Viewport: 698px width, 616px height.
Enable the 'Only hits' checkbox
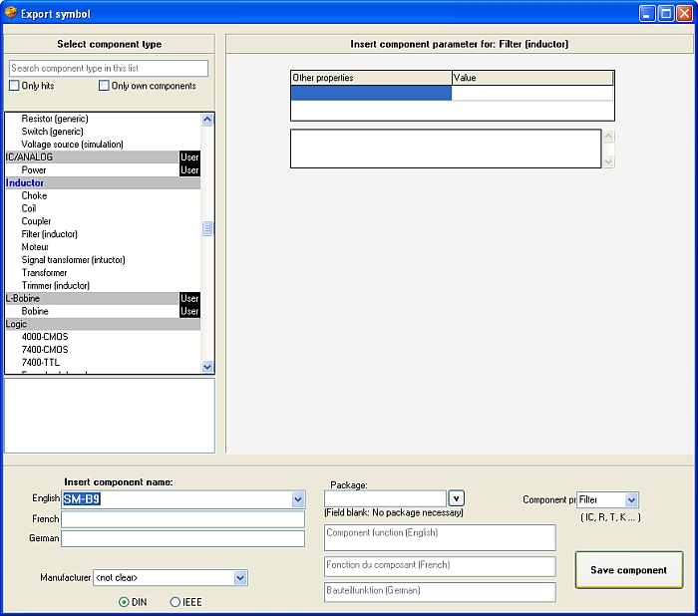(15, 87)
